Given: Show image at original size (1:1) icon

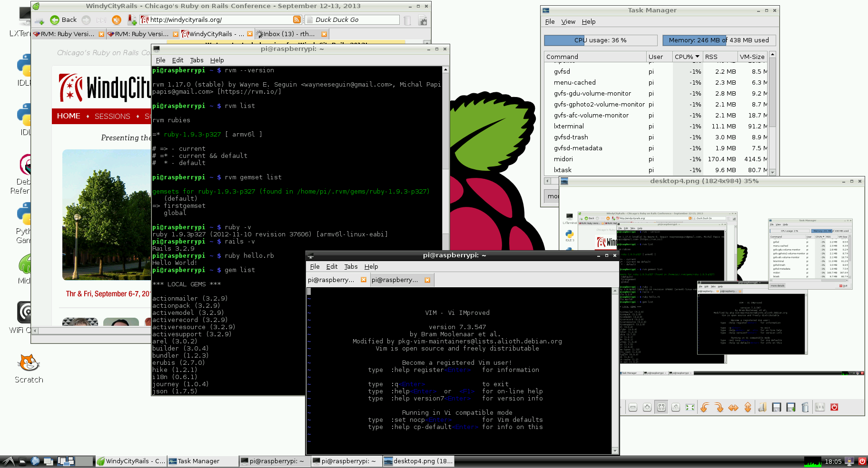Looking at the screenshot, I should click(676, 407).
